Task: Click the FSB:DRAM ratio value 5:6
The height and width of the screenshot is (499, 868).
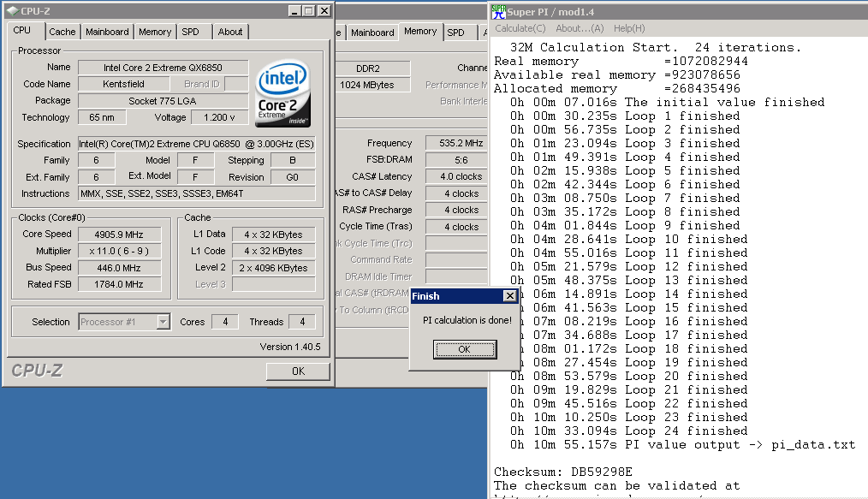Action: tap(457, 160)
